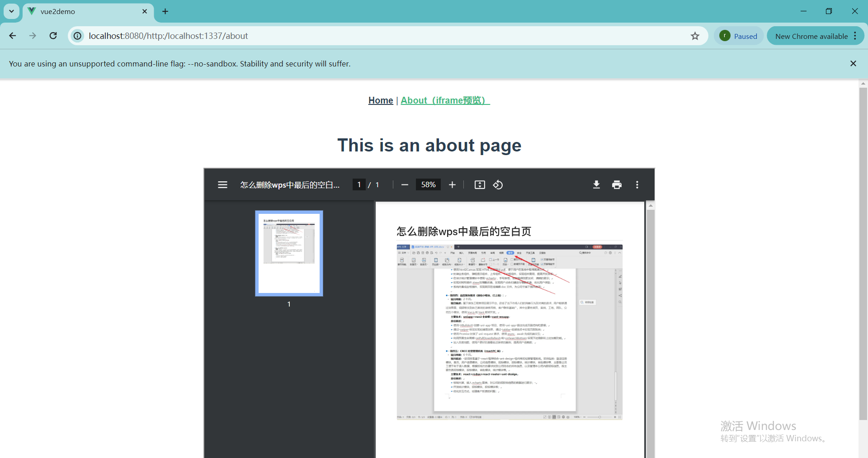Click the PDF viewer vertical scrollbar
This screenshot has width=868, height=458.
pos(651,334)
